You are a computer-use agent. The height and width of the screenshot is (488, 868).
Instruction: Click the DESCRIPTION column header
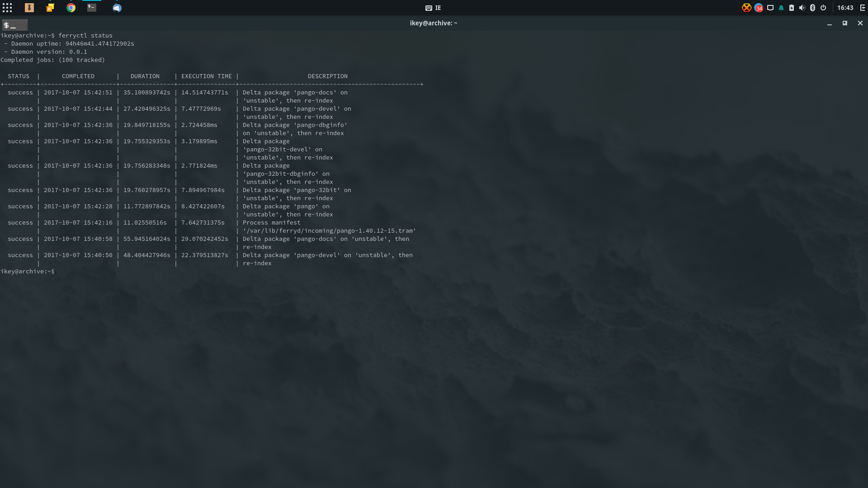(x=328, y=76)
